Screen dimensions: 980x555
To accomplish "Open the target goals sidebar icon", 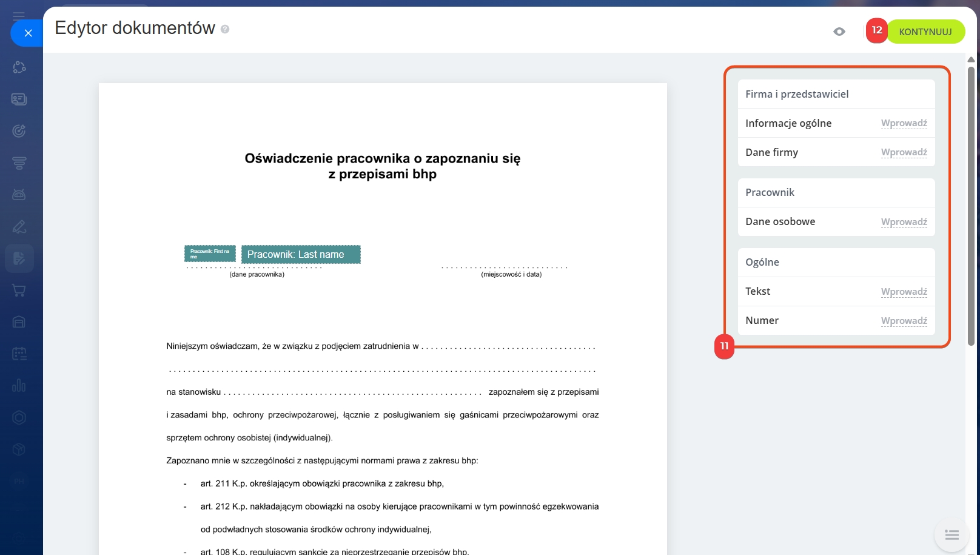I will [x=19, y=131].
